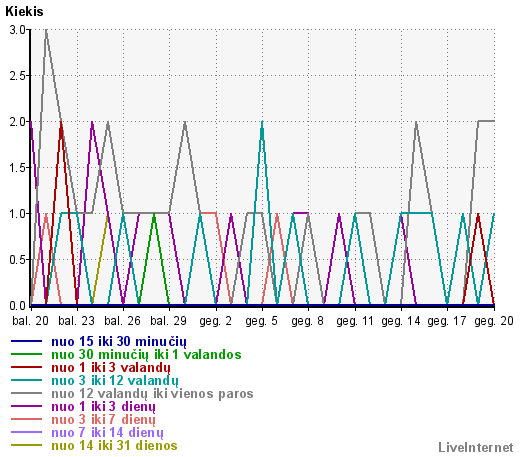Select legend entry 'nuo 3 iki 7 dienų'
Viewport: 520px width, 457px height.
(103, 420)
